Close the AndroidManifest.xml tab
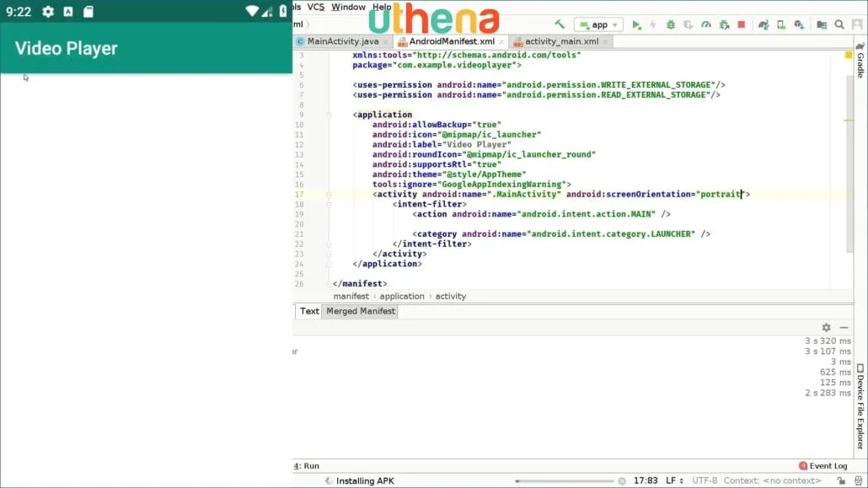The image size is (868, 488). coord(501,42)
